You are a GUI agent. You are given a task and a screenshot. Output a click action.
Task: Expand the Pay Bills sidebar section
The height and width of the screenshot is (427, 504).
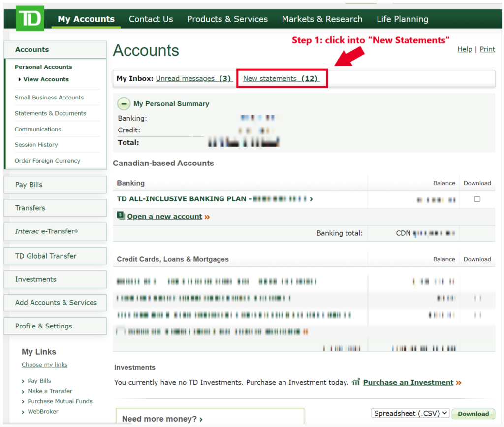tap(55, 185)
